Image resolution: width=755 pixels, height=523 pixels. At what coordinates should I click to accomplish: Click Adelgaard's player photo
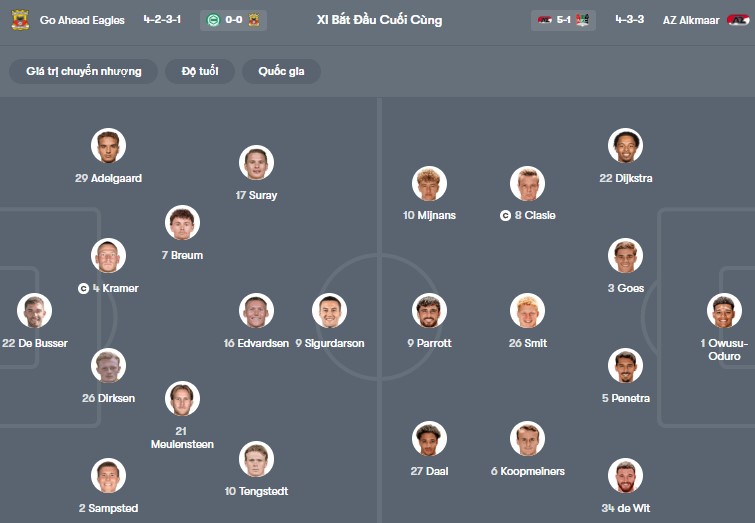point(108,146)
